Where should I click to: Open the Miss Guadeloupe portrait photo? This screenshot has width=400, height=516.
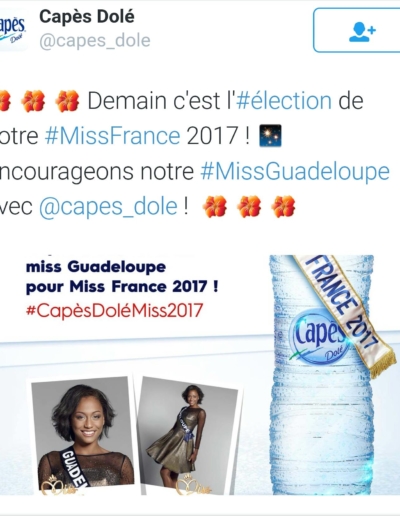point(83,436)
